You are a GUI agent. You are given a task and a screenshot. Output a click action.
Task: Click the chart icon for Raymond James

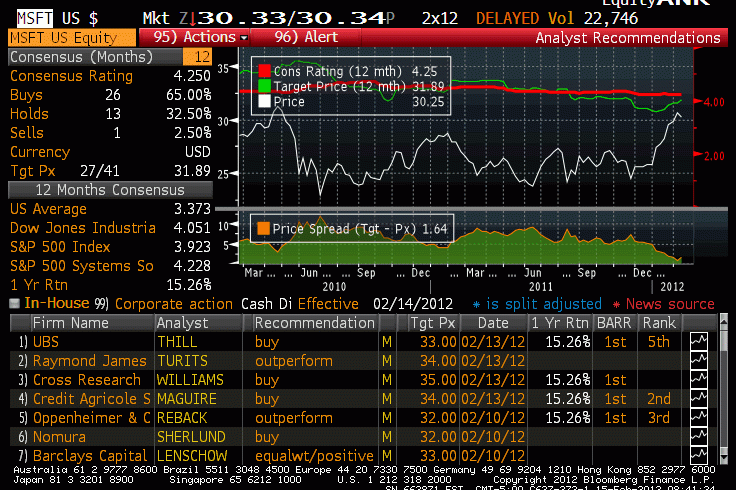[x=699, y=361]
